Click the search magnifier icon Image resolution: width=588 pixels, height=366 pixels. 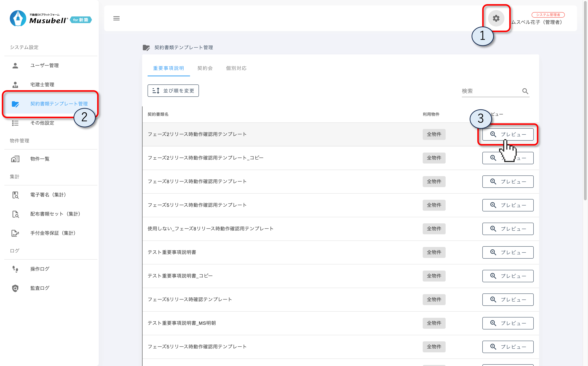pyautogui.click(x=525, y=91)
